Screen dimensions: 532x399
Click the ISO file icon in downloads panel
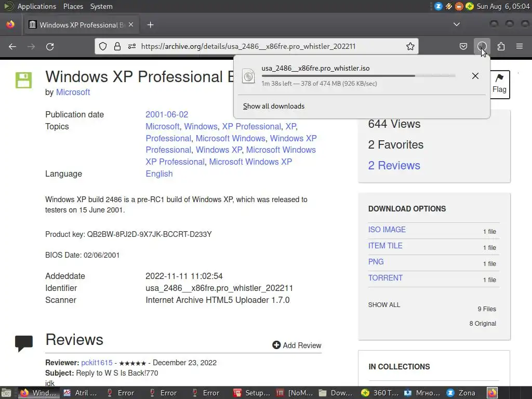click(248, 76)
